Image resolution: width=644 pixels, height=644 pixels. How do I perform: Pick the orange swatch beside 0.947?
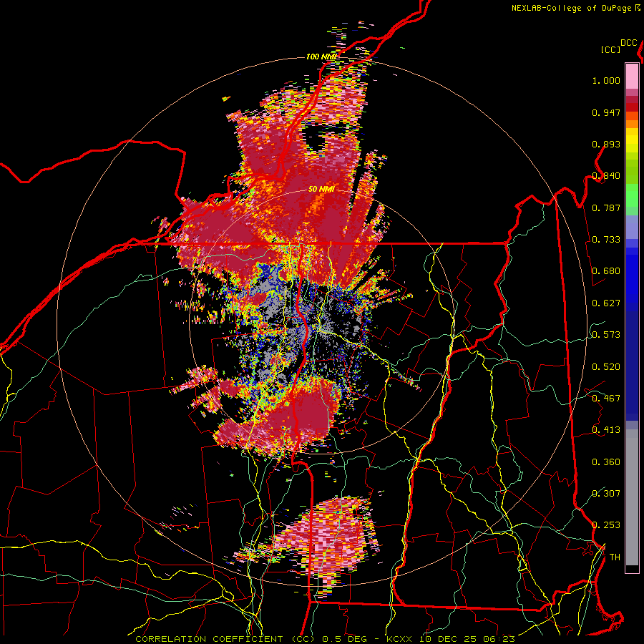click(x=632, y=116)
